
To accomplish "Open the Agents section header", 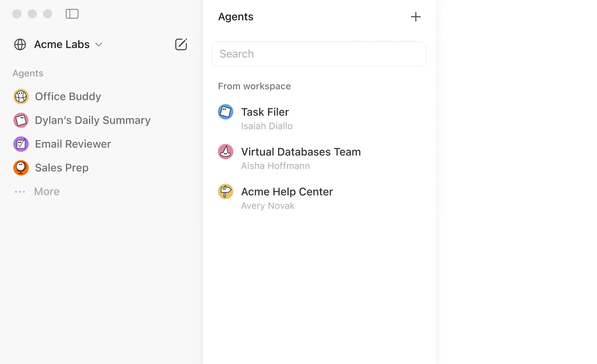I will (x=236, y=17).
